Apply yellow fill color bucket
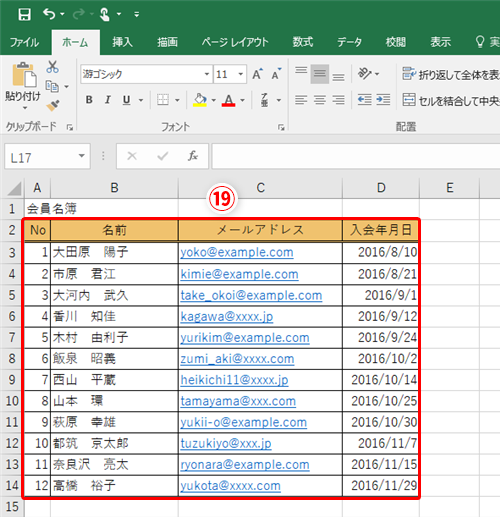The width and height of the screenshot is (500, 517). click(x=200, y=100)
